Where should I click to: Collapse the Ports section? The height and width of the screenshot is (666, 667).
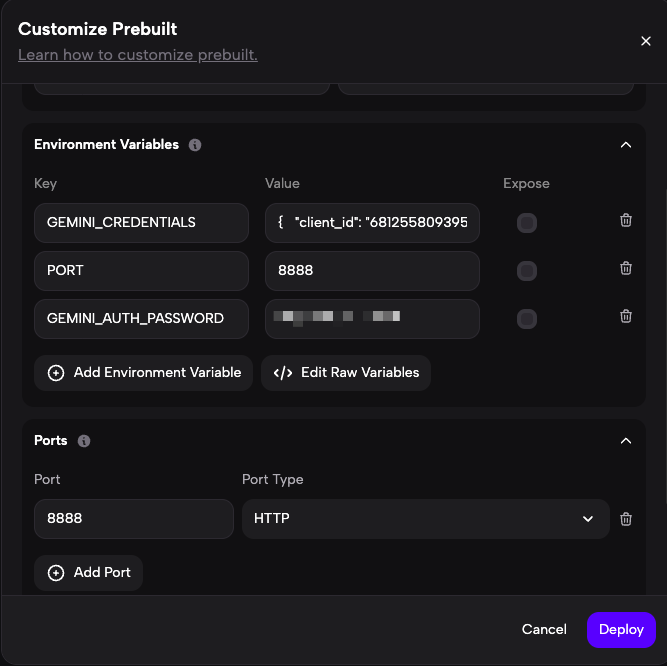(x=626, y=441)
